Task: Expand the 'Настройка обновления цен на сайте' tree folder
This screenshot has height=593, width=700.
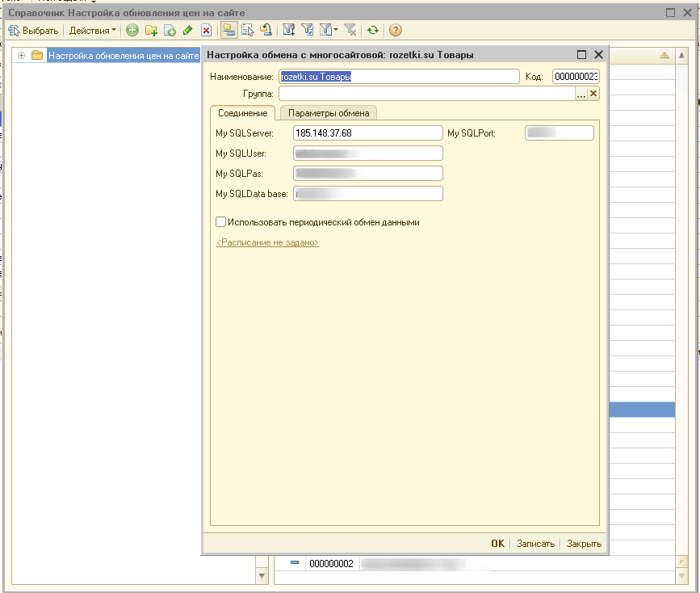Action: (x=21, y=56)
